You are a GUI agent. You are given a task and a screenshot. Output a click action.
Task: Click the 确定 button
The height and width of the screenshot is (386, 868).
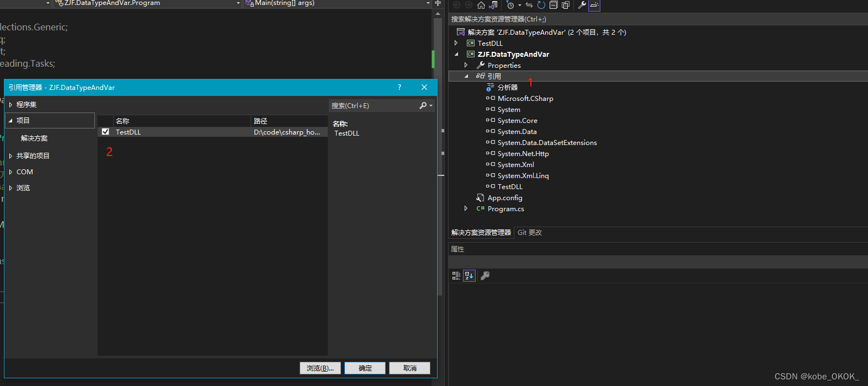(365, 368)
